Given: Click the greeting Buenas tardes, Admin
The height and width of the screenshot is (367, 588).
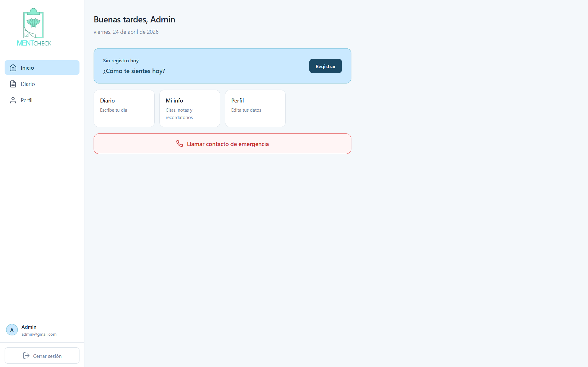Looking at the screenshot, I should tap(134, 19).
